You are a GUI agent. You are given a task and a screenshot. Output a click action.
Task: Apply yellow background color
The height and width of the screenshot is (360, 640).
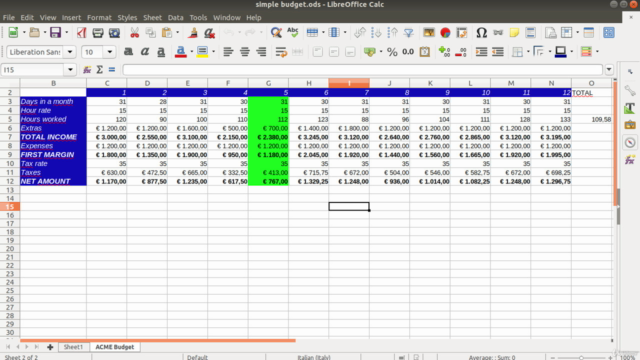[202, 52]
